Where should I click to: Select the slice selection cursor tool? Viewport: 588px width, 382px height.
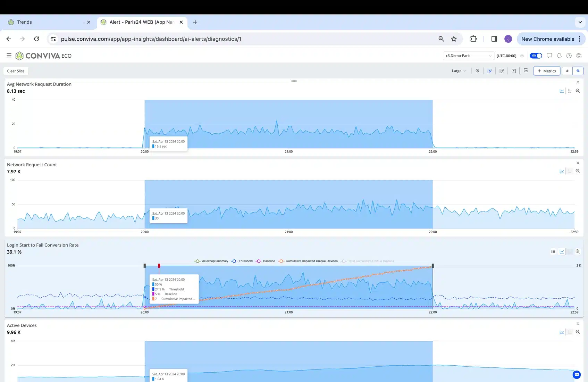(489, 71)
